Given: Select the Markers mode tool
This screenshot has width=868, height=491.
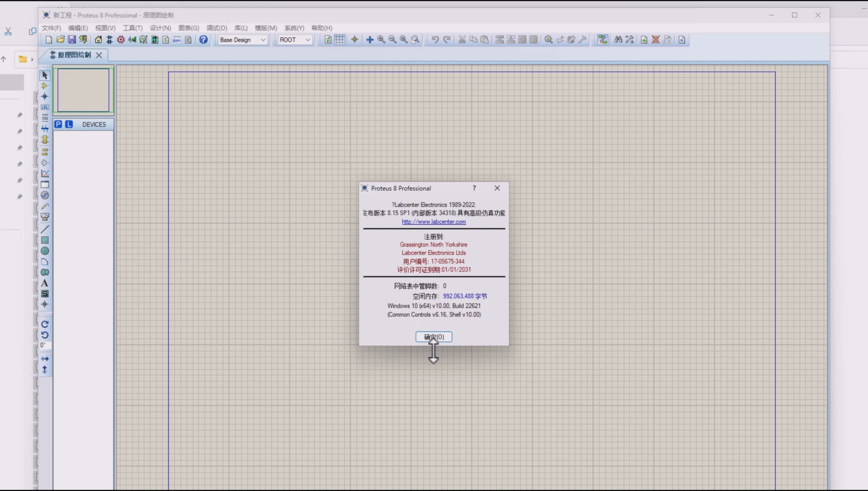Looking at the screenshot, I should pos(45,305).
